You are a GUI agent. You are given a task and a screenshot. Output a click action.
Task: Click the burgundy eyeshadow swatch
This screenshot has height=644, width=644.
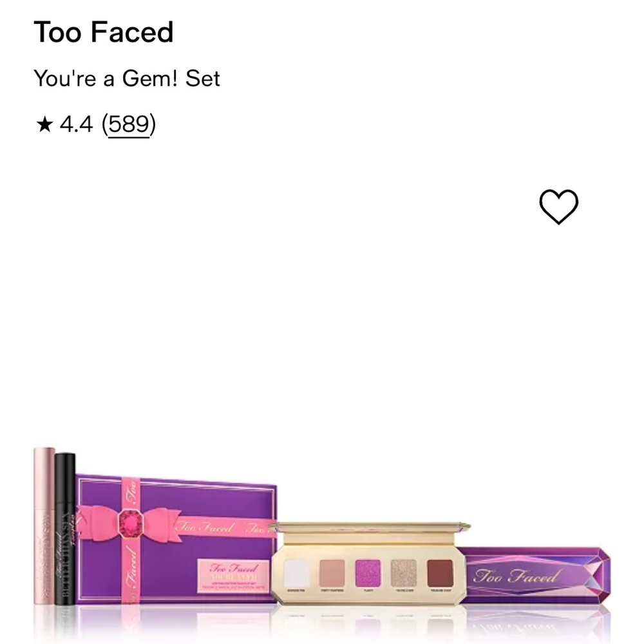click(x=440, y=573)
